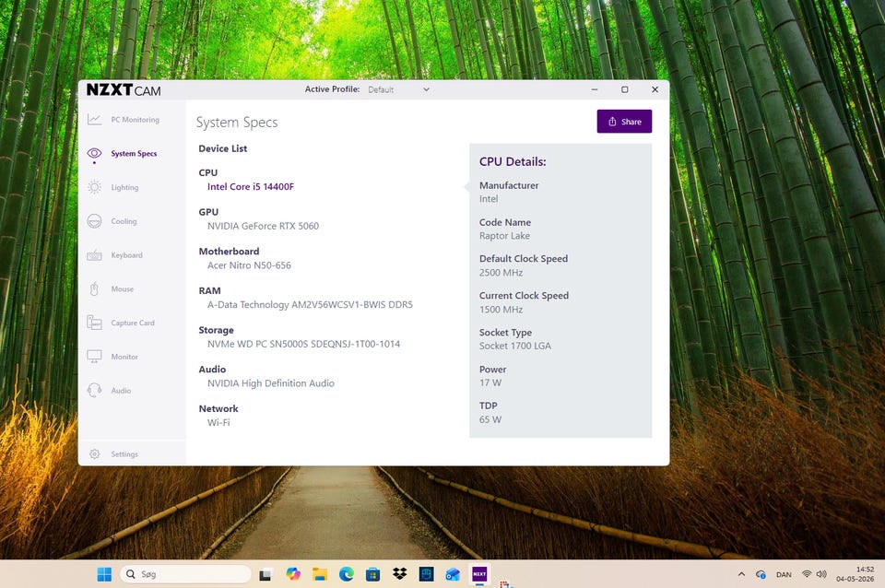885x588 pixels.
Task: Open the clock and date 14:52
Action: [855, 574]
